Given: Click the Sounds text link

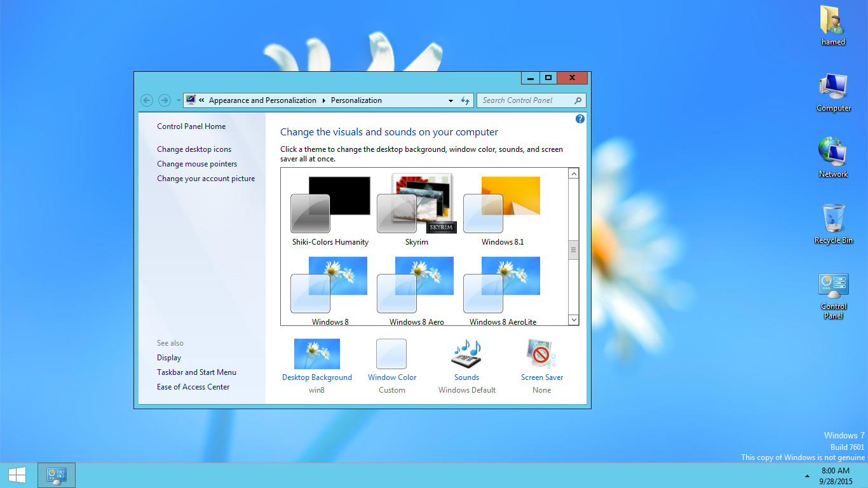Looking at the screenshot, I should (466, 377).
